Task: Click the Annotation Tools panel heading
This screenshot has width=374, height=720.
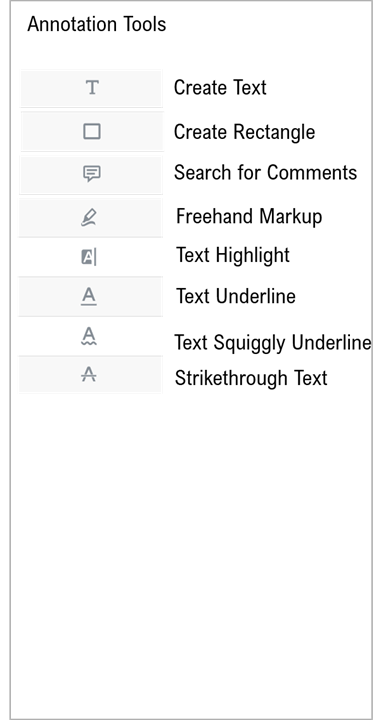Action: [x=96, y=24]
